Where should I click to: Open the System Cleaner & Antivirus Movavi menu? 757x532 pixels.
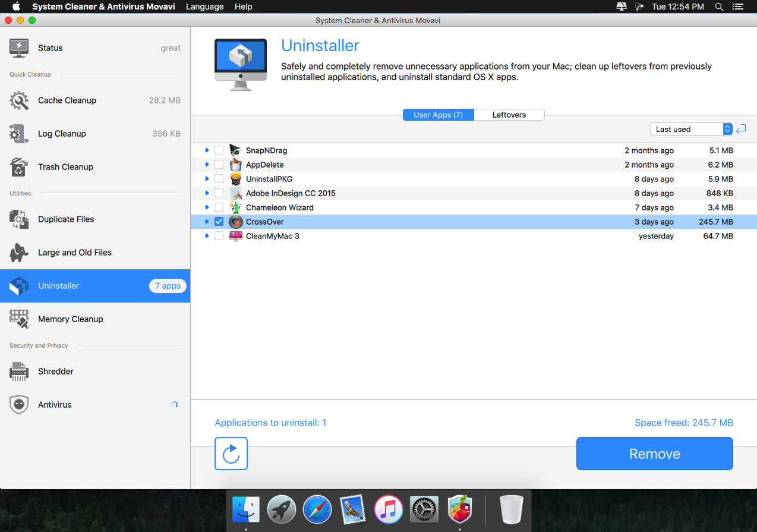[x=104, y=7]
